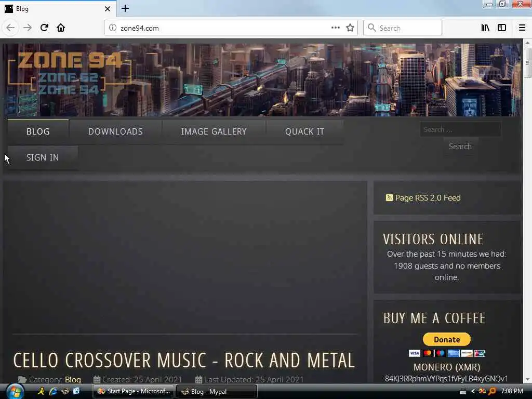The height and width of the screenshot is (399, 532).
Task: Click the 7:08 PM clock
Action: 512,391
